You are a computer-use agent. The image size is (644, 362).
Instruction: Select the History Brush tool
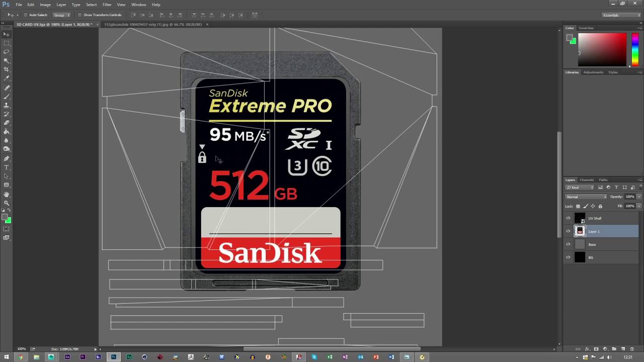[x=7, y=114]
